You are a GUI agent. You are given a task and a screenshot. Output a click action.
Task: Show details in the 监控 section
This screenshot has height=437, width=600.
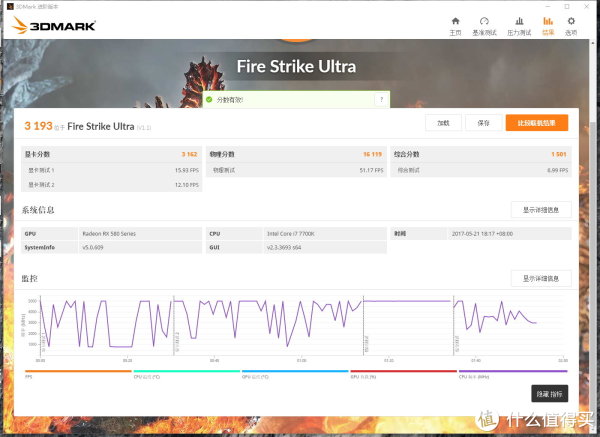pos(541,279)
